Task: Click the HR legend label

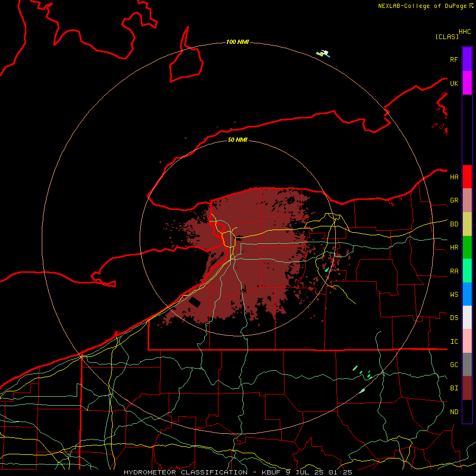Action: (454, 248)
